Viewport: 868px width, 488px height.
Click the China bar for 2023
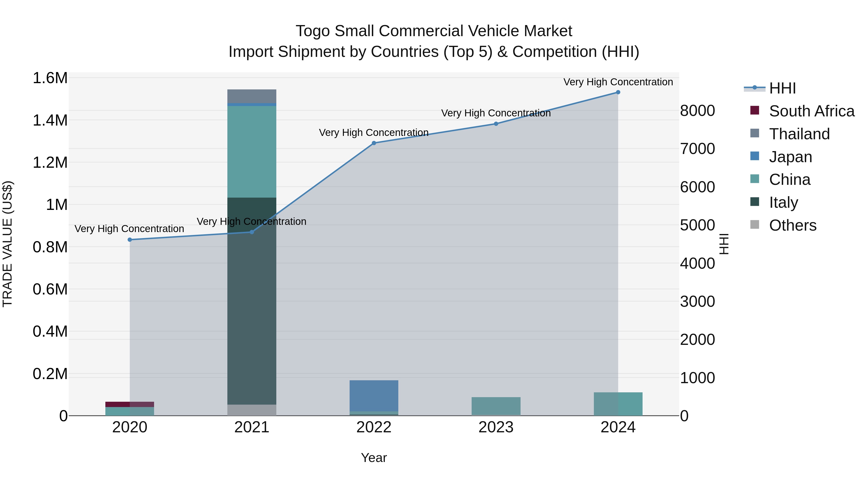[496, 406]
